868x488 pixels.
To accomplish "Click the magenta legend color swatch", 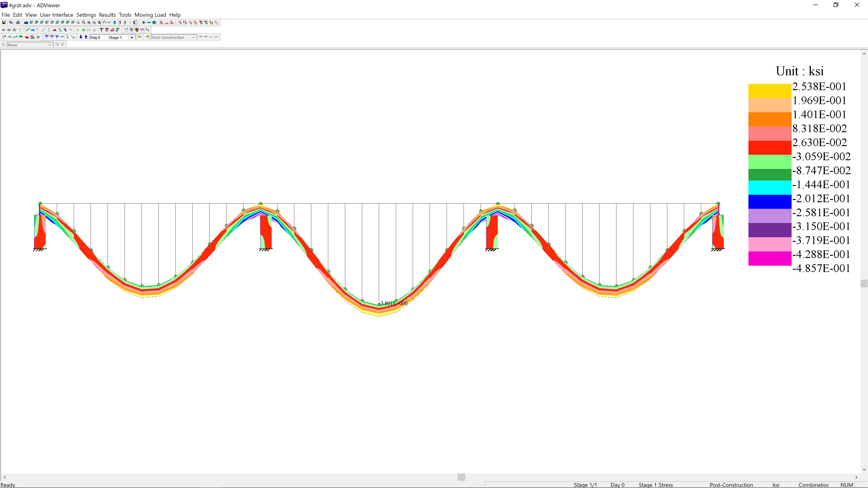I will coord(770,258).
